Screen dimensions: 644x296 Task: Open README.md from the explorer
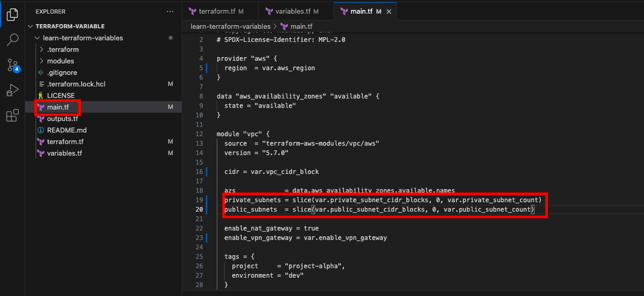(x=67, y=130)
